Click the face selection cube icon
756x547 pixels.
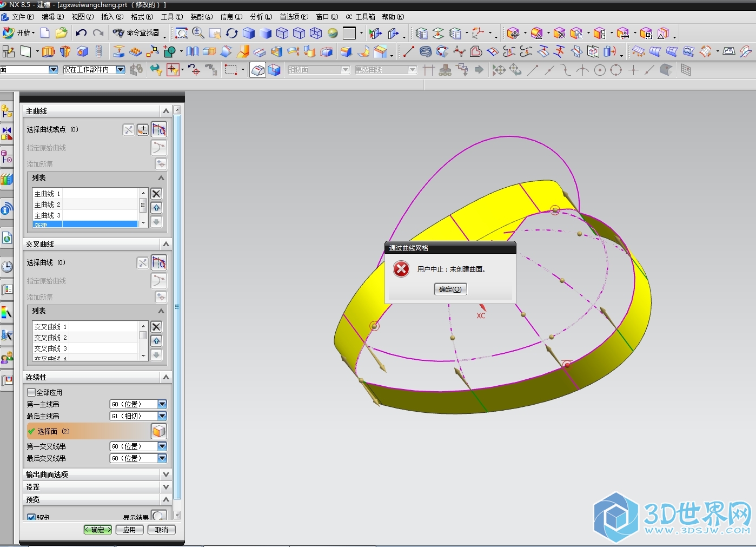[159, 431]
